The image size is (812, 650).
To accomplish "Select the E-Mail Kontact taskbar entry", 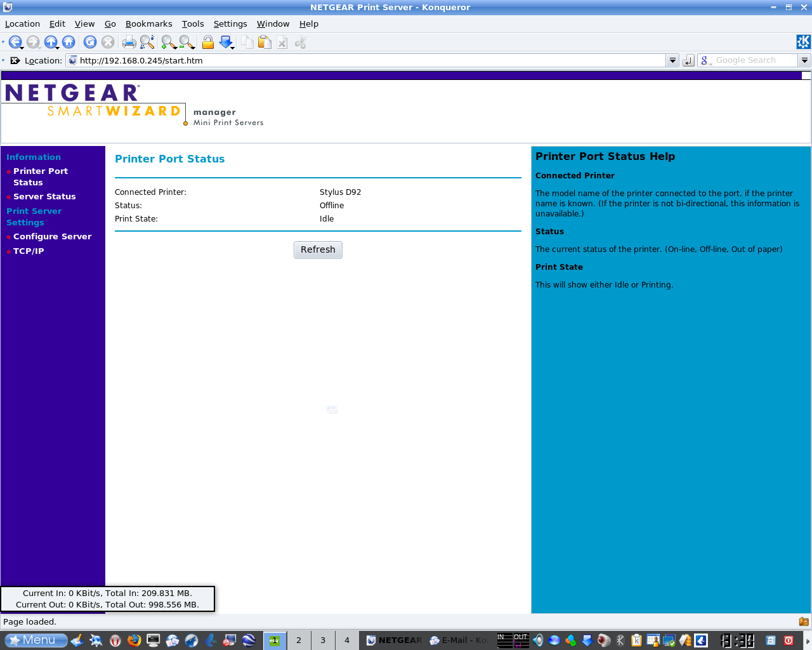I will click(459, 640).
